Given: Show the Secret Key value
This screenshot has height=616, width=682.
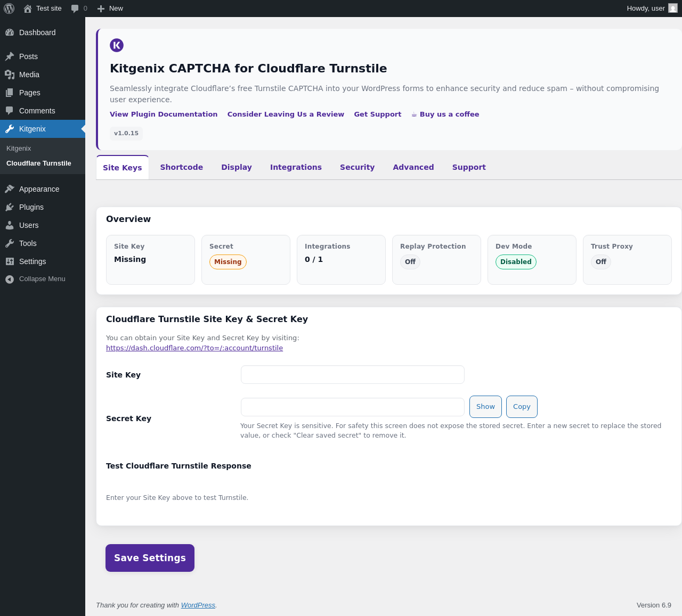Looking at the screenshot, I should 485,407.
